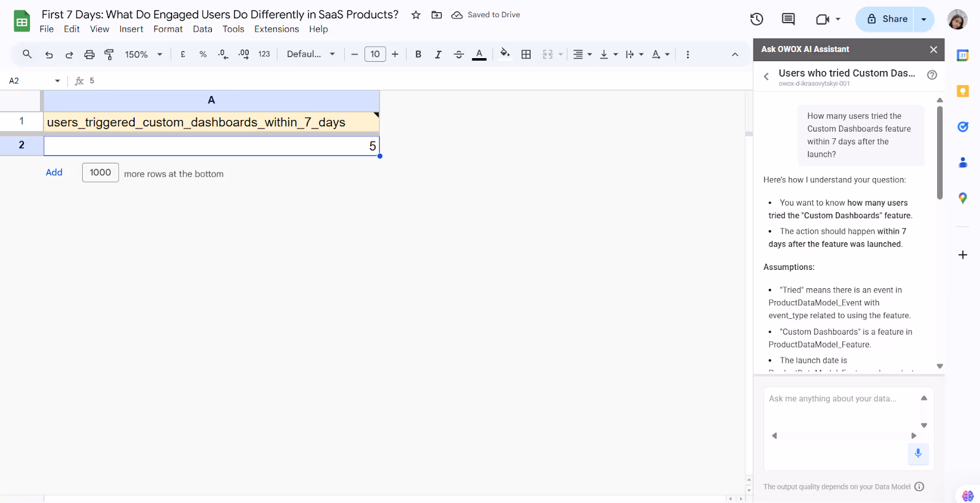Toggle strikethrough formatting

point(459,54)
